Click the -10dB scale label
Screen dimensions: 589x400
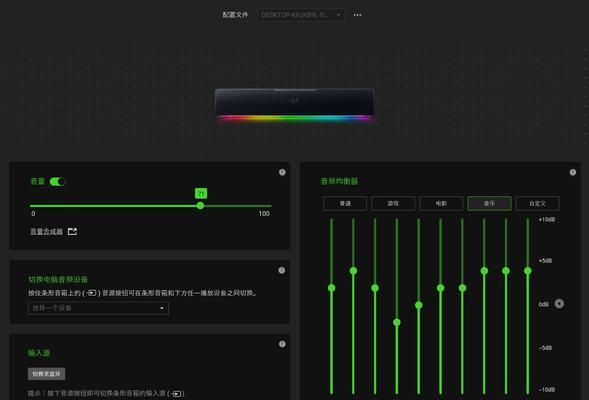pos(547,389)
